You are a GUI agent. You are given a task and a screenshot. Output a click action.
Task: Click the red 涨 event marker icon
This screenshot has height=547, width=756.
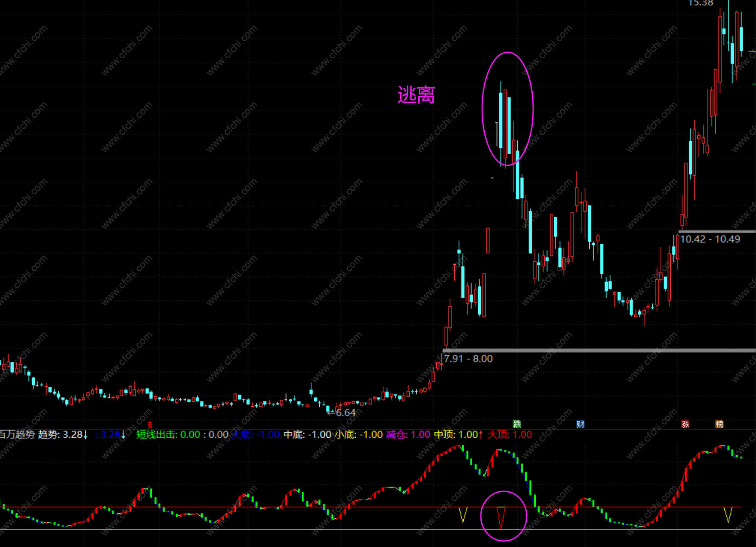(x=685, y=424)
